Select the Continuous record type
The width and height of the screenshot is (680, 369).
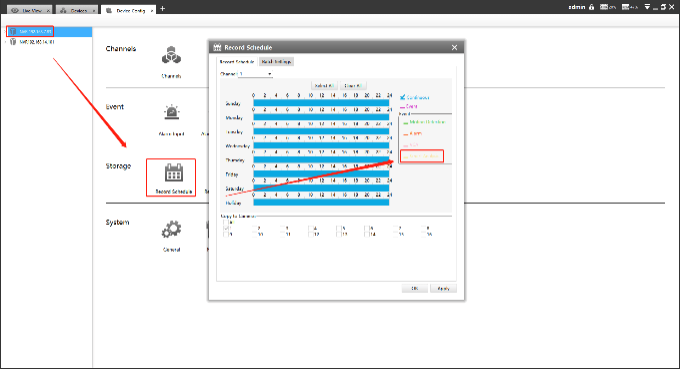[415, 98]
